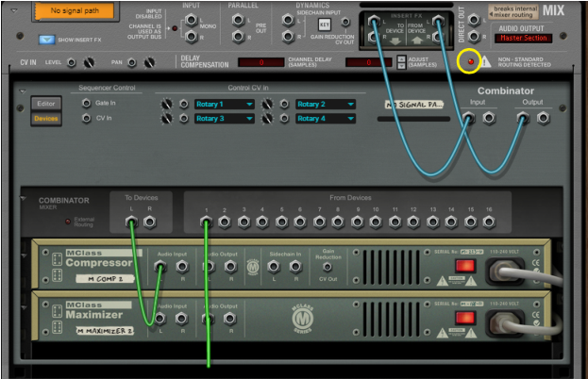Click the Sequencer Control Gate In jack
The width and height of the screenshot is (588, 379).
[86, 103]
